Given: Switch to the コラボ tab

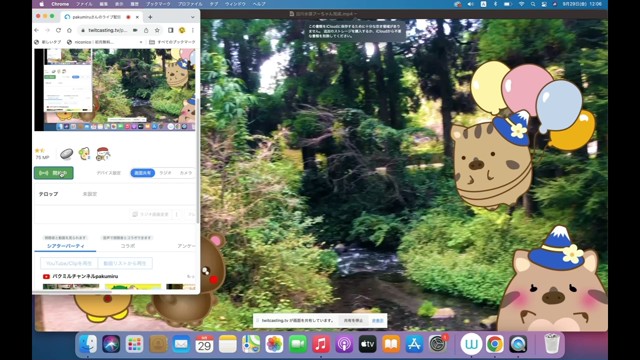Looking at the screenshot, I should pyautogui.click(x=128, y=246).
